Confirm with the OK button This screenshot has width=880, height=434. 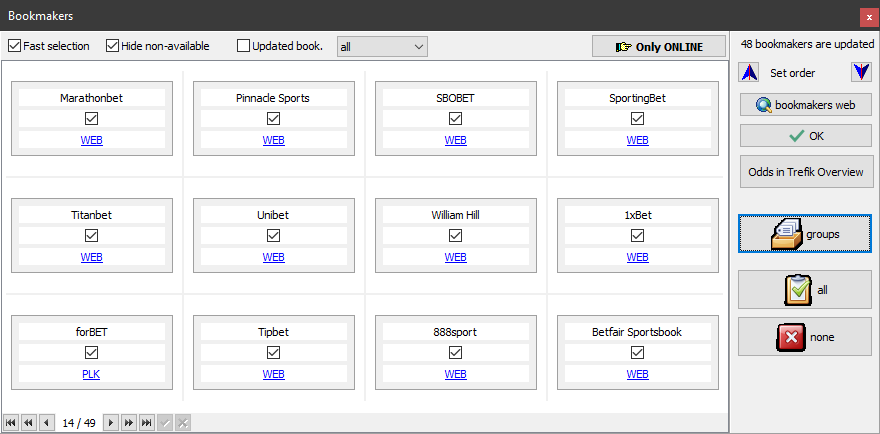[806, 136]
